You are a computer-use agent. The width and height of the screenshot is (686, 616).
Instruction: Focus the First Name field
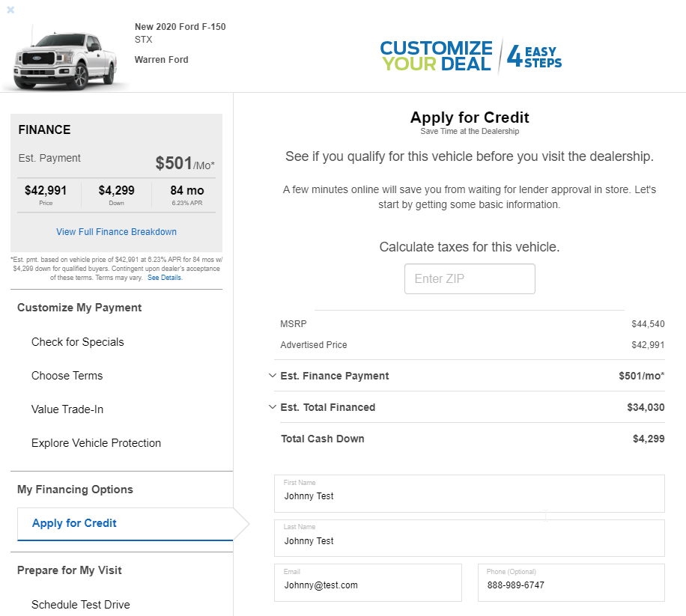click(x=470, y=493)
